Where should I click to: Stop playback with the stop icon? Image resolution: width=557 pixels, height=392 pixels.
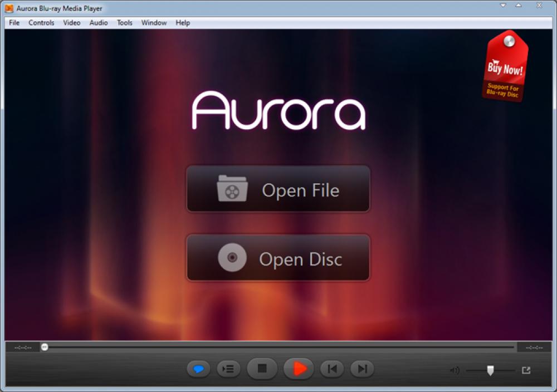pos(262,369)
